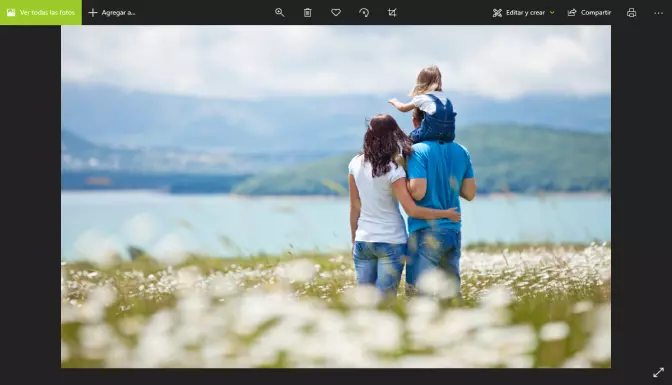Image resolution: width=672 pixels, height=385 pixels.
Task: Open 'Ver todas las fotos' gallery button
Action: [41, 12]
